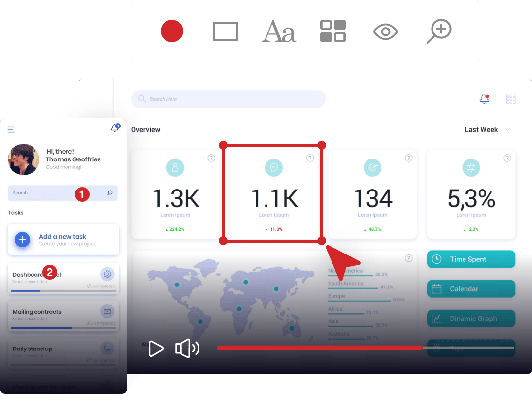Click the red video progress bar
532x413 pixels.
click(319, 348)
